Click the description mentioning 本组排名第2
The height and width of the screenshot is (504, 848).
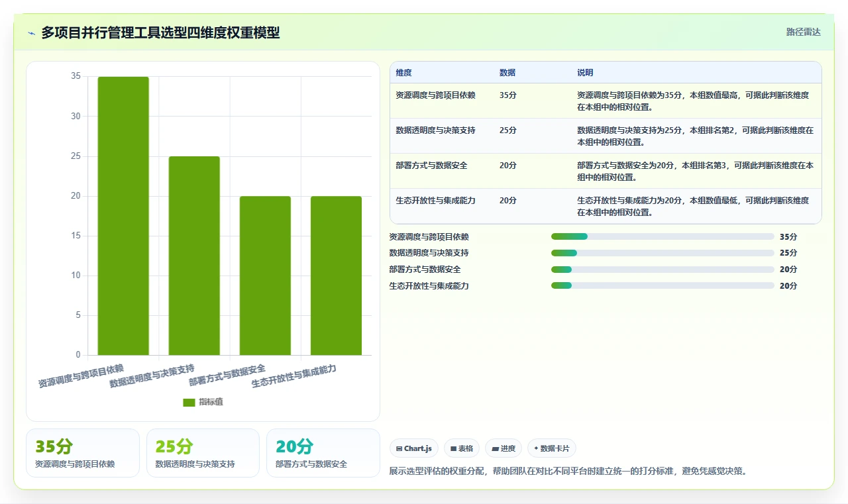[x=696, y=136]
